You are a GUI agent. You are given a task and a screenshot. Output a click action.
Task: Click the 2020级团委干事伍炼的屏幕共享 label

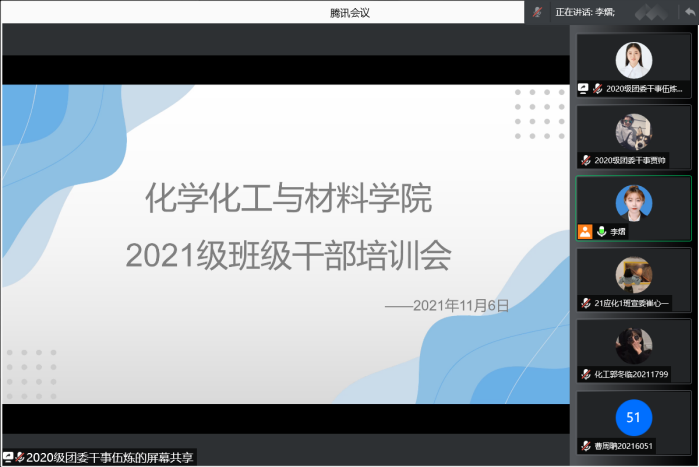[110, 457]
